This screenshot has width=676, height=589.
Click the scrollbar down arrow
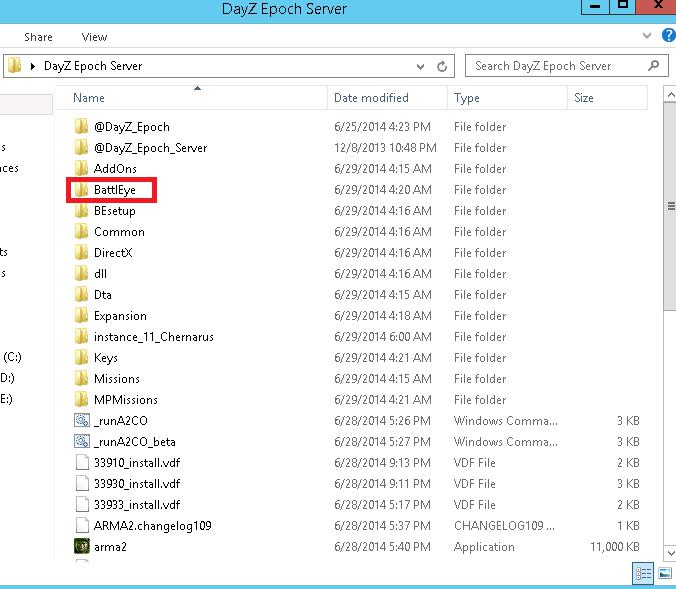tap(670, 552)
